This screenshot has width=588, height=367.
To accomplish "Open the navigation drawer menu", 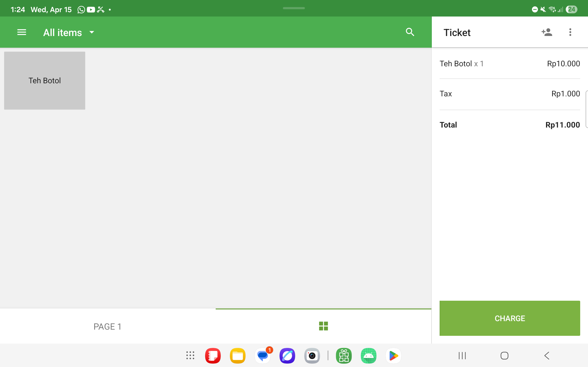I will coord(21,32).
